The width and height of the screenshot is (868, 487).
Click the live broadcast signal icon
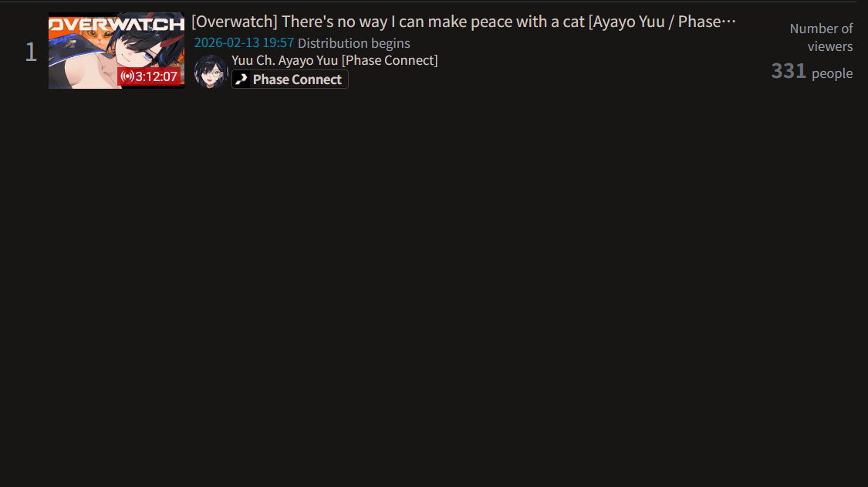(x=127, y=76)
